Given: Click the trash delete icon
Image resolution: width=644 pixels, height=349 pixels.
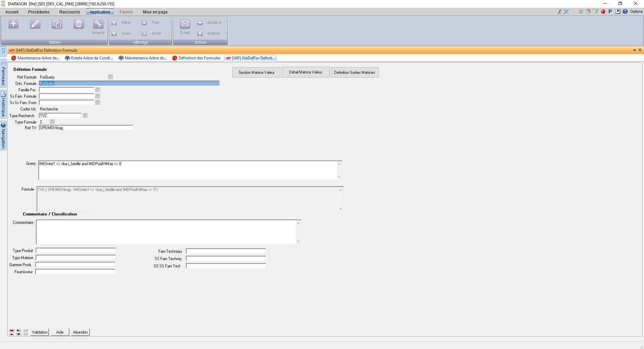Looking at the screenshot, I should pos(78,24).
